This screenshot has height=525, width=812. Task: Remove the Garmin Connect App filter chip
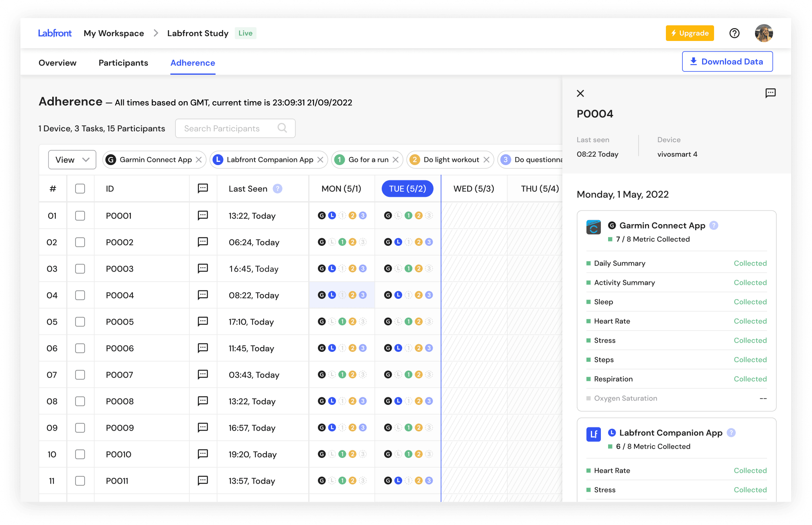pos(199,160)
